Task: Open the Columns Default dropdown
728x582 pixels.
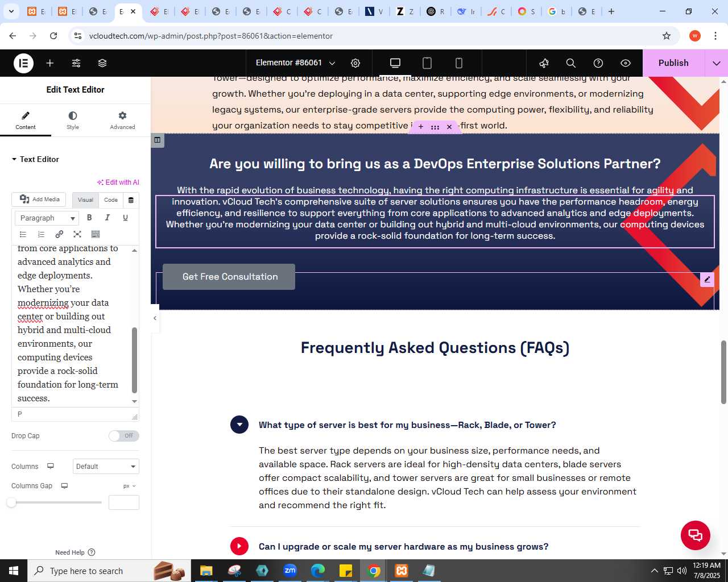Action: click(106, 467)
